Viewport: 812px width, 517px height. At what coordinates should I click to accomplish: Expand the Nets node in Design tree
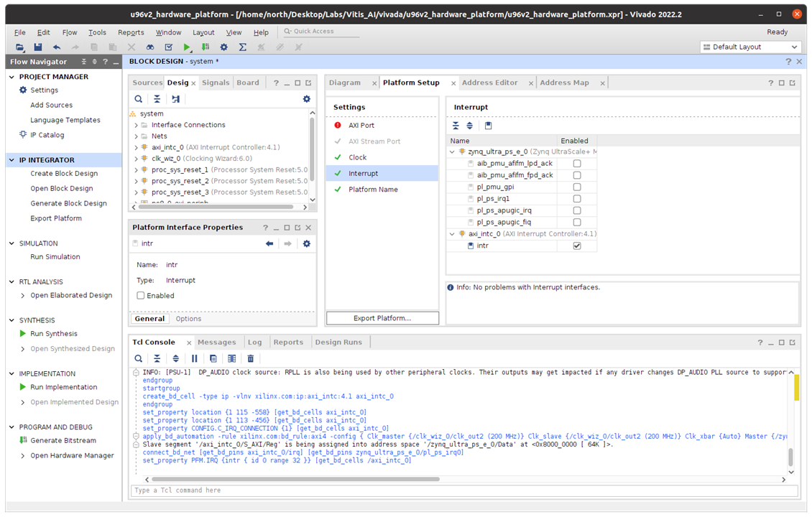click(137, 136)
